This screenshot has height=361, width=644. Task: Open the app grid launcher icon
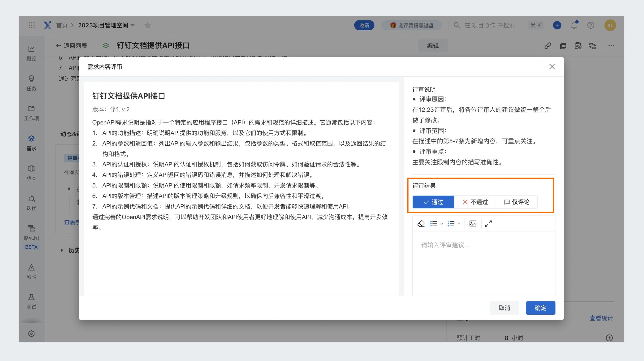click(31, 25)
